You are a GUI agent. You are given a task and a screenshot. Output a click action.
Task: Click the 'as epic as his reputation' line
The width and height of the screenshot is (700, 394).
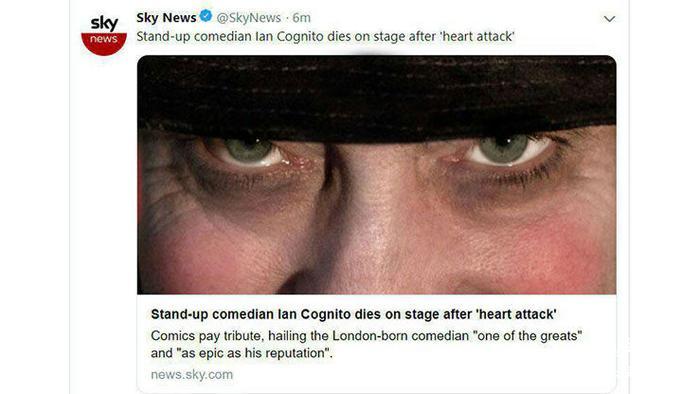[242, 353]
